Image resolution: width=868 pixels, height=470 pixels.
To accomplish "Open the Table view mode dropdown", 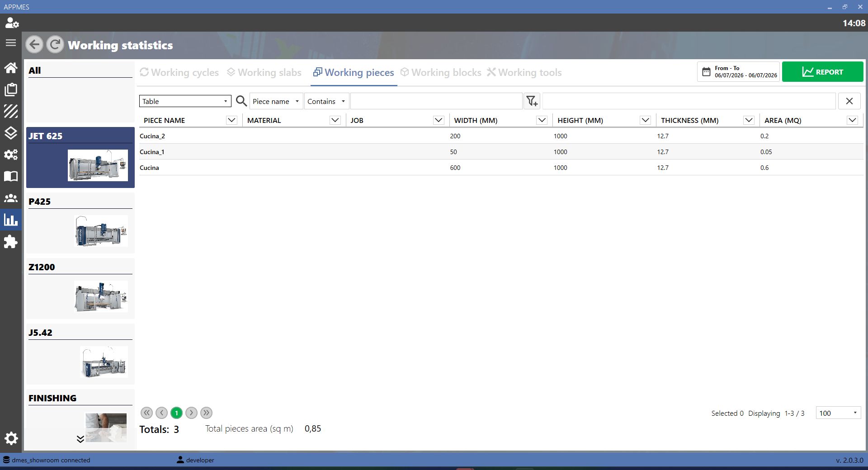I will pos(185,101).
